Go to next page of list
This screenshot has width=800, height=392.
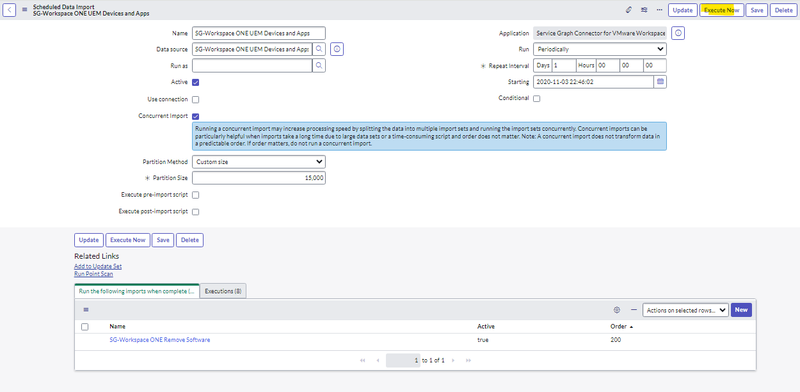tap(453, 360)
